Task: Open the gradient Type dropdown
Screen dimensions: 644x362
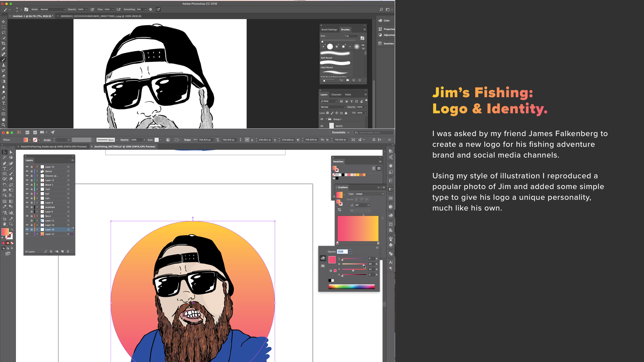Action: point(370,194)
